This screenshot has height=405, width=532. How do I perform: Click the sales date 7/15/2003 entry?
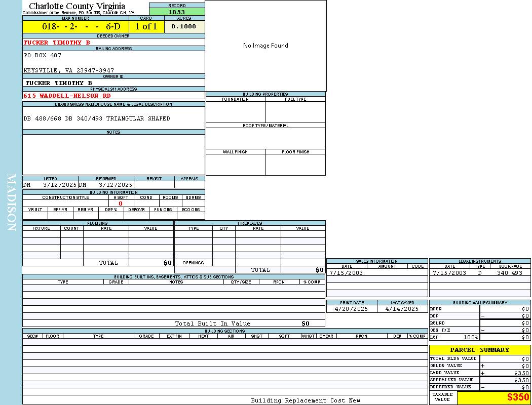346,273
